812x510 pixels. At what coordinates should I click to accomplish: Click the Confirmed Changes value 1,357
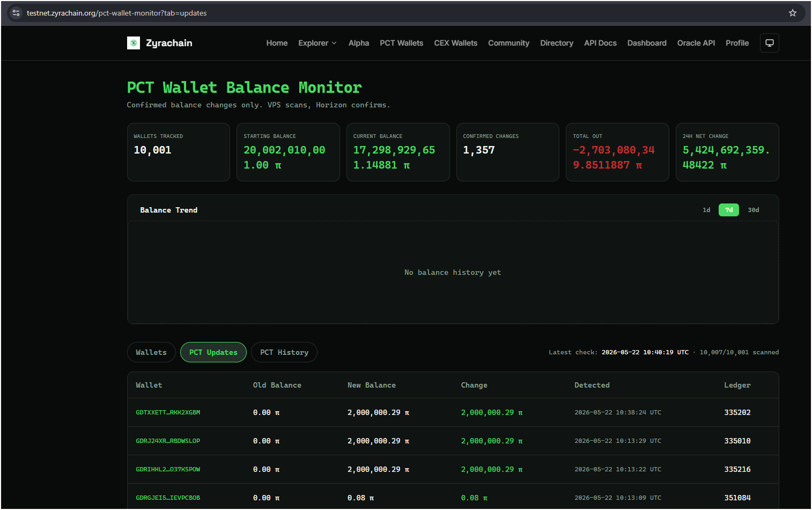click(x=479, y=150)
